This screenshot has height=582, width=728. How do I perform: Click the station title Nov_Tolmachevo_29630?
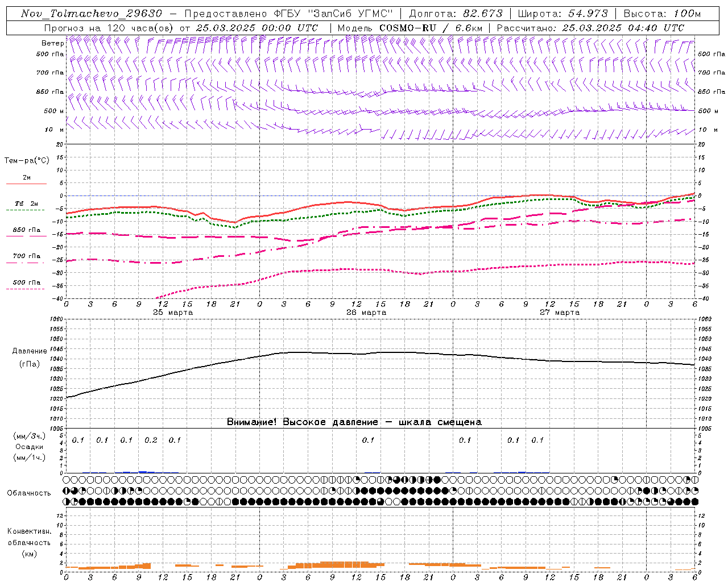coord(92,14)
